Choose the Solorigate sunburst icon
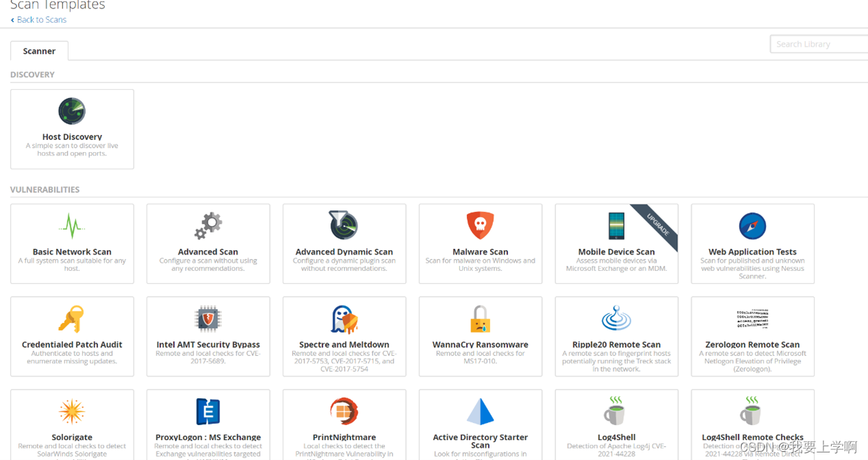This screenshot has width=868, height=460. tap(72, 411)
